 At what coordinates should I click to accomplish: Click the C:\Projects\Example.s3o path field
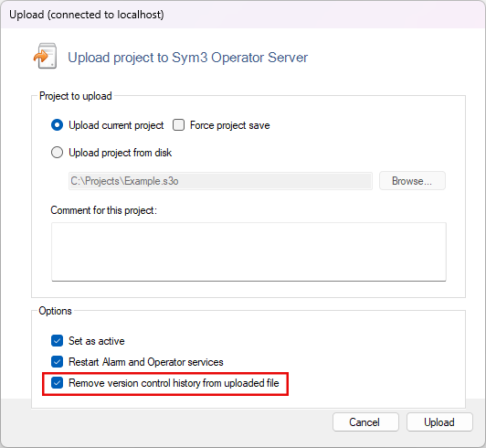(220, 181)
